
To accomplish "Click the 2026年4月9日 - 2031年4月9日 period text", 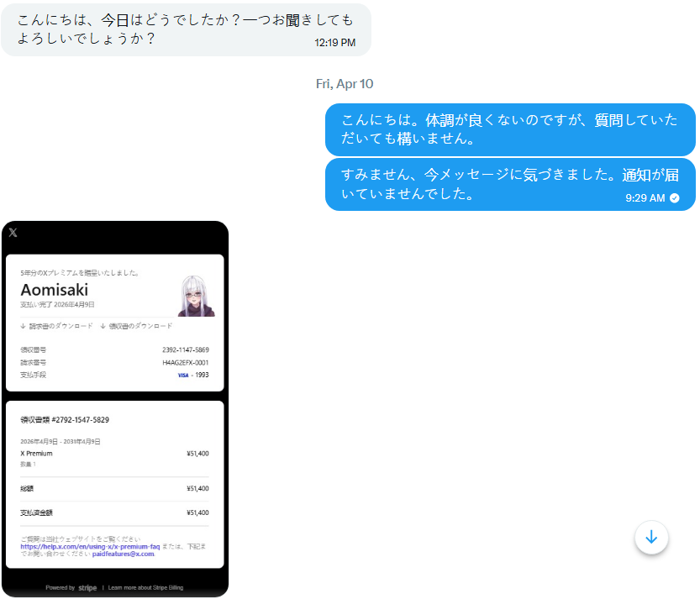I will click(x=61, y=441).
